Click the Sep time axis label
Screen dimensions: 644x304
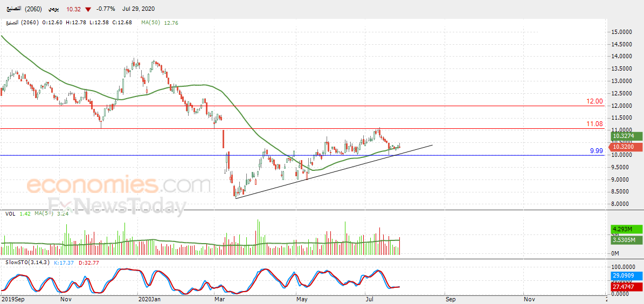coord(451,300)
